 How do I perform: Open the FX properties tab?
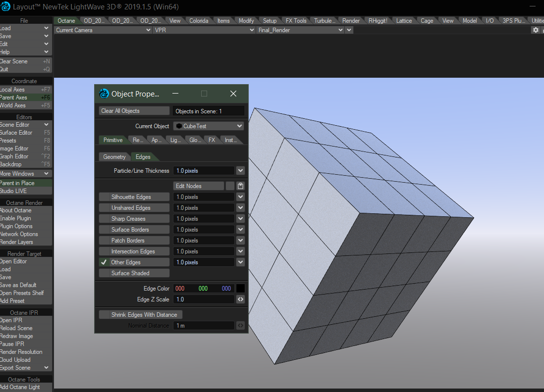212,140
